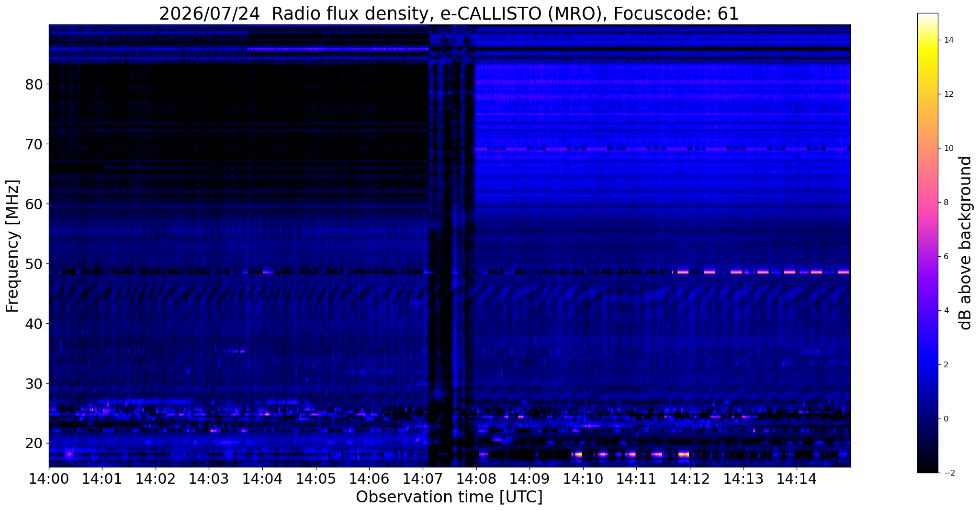Click the 30 MHz frequency tick label

click(x=34, y=384)
